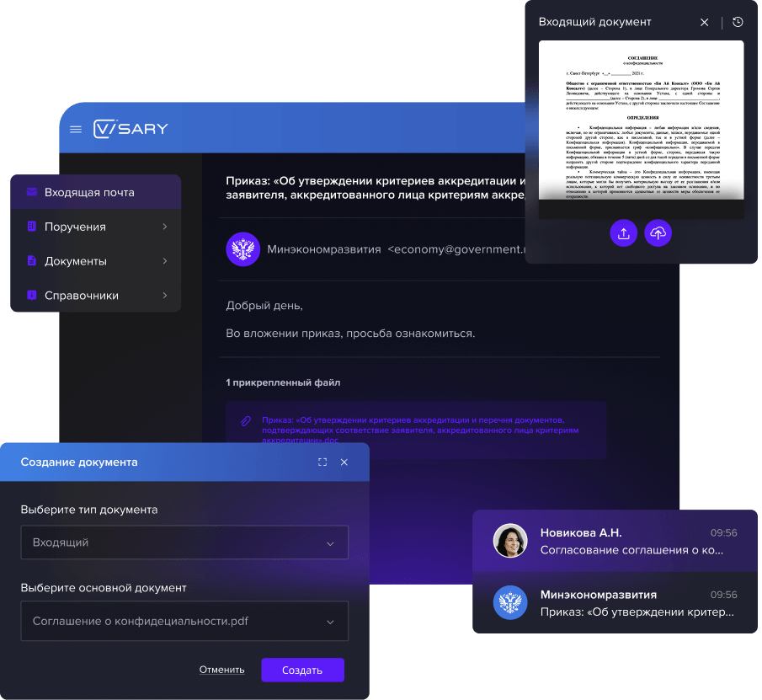Viewport: 762px width, 700px height.
Task: Click the upload icon under document preview
Action: (x=623, y=233)
